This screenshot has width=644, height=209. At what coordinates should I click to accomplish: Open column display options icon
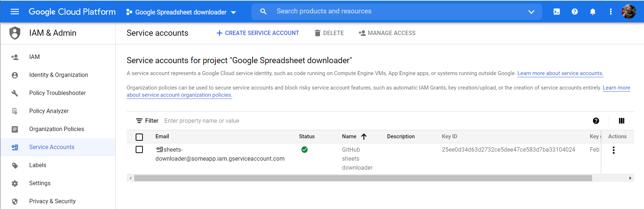622,121
